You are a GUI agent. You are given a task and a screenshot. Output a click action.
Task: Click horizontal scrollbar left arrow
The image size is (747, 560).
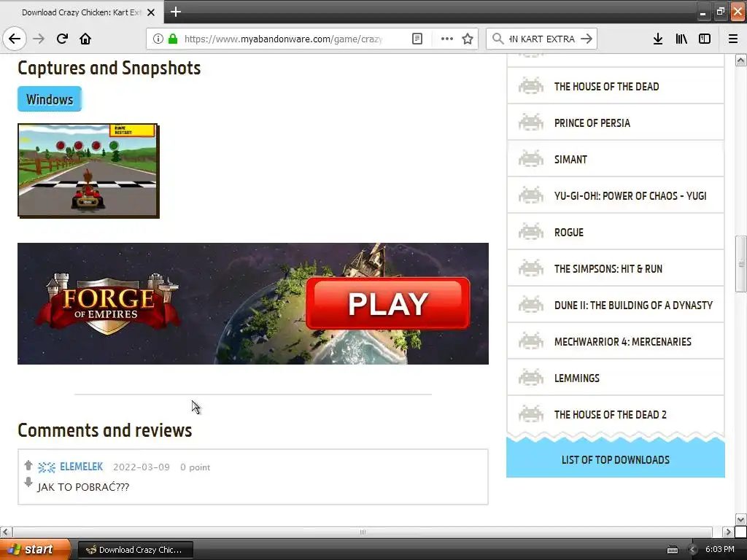[x=6, y=532]
